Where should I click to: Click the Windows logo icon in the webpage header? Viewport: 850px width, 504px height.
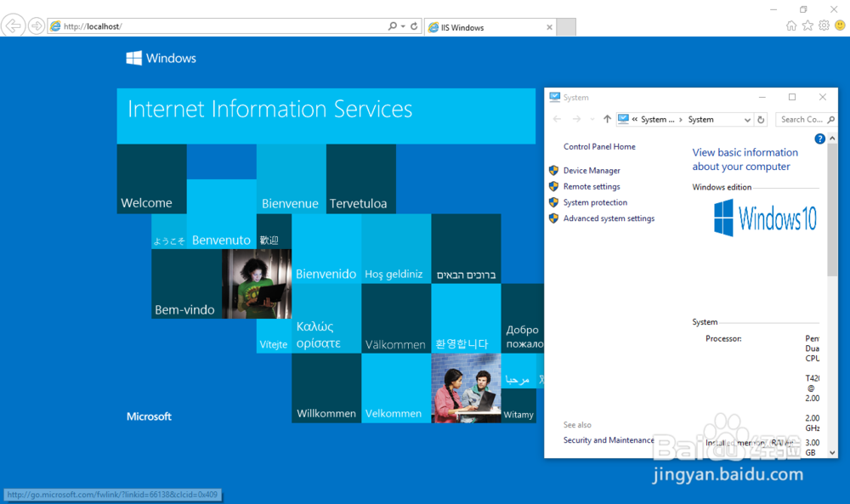[x=134, y=58]
